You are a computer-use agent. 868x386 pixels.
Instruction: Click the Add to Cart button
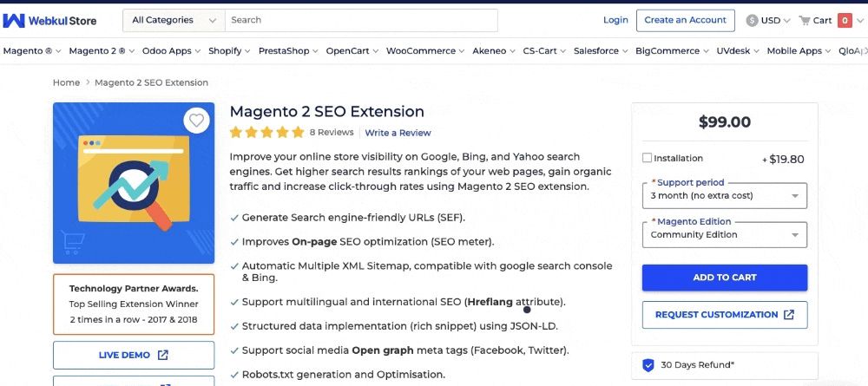click(x=725, y=278)
